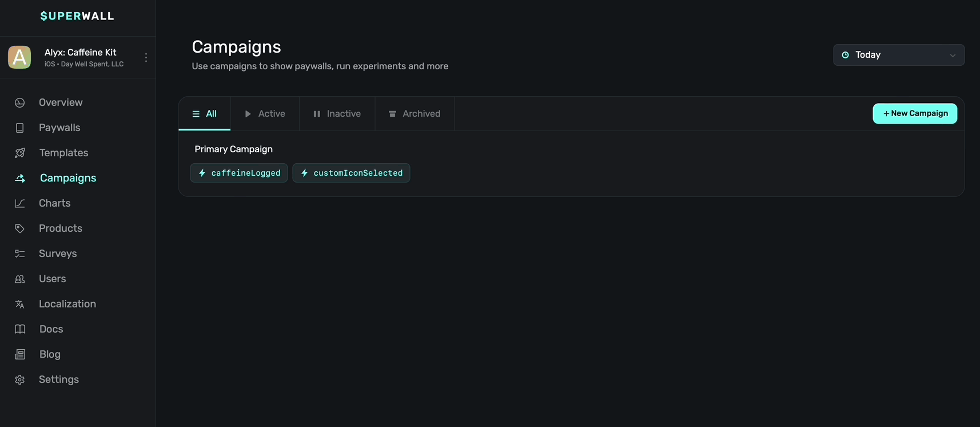The image size is (980, 427).
Task: Click the Alyx app avatar thumbnail
Action: coord(19,57)
